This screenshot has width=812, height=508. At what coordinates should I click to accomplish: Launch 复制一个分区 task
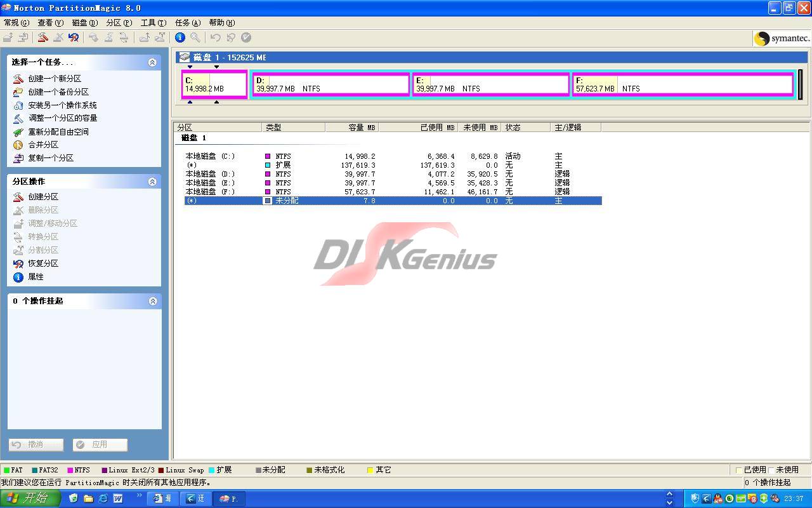[51, 158]
